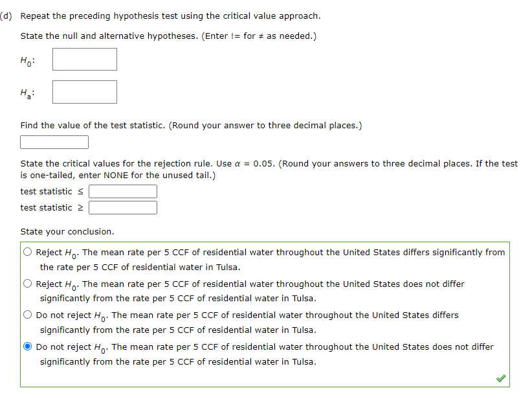Screen dimensions: 532x410
Task: Select the first 'Reject H0... differs significantly' radio button
Action: click(x=27, y=252)
